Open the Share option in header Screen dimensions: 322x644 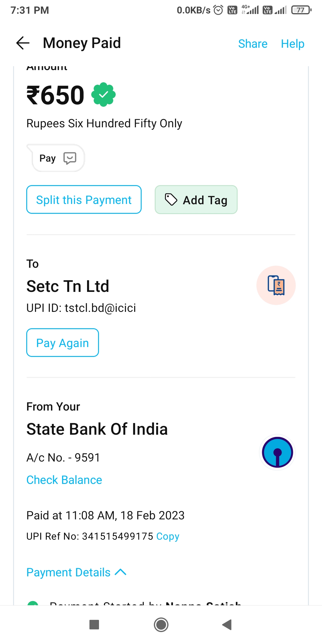pyautogui.click(x=253, y=44)
